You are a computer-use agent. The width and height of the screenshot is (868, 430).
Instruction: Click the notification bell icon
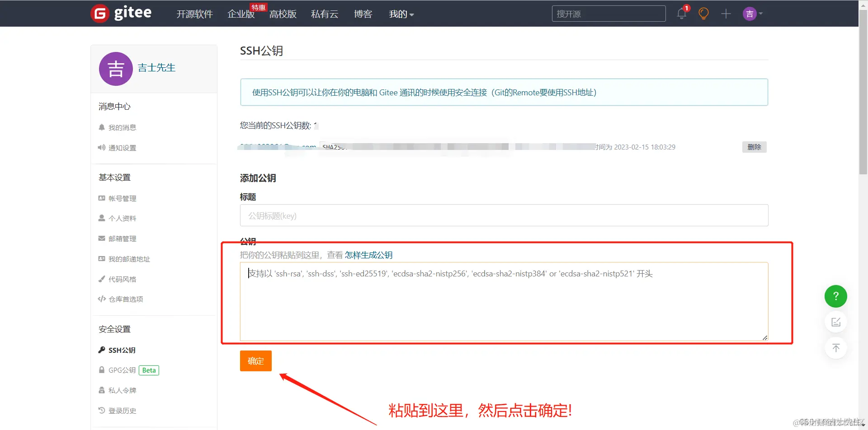(681, 13)
